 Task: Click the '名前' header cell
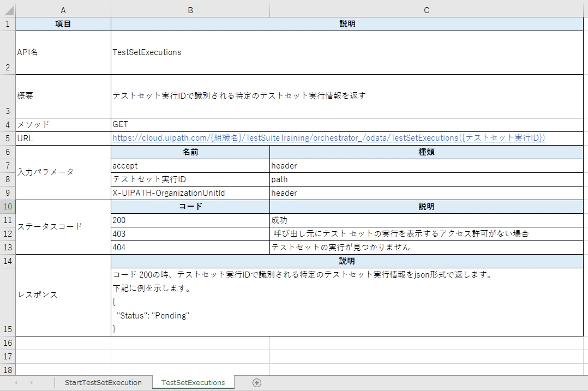tap(190, 152)
